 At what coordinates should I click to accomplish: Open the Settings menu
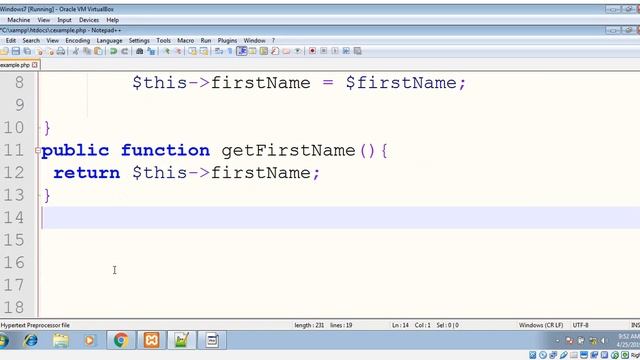139,40
